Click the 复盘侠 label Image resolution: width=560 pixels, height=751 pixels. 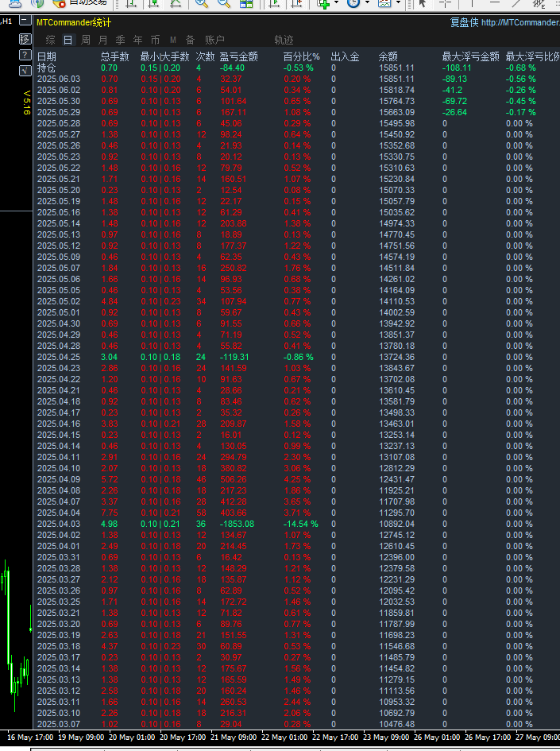click(x=464, y=22)
